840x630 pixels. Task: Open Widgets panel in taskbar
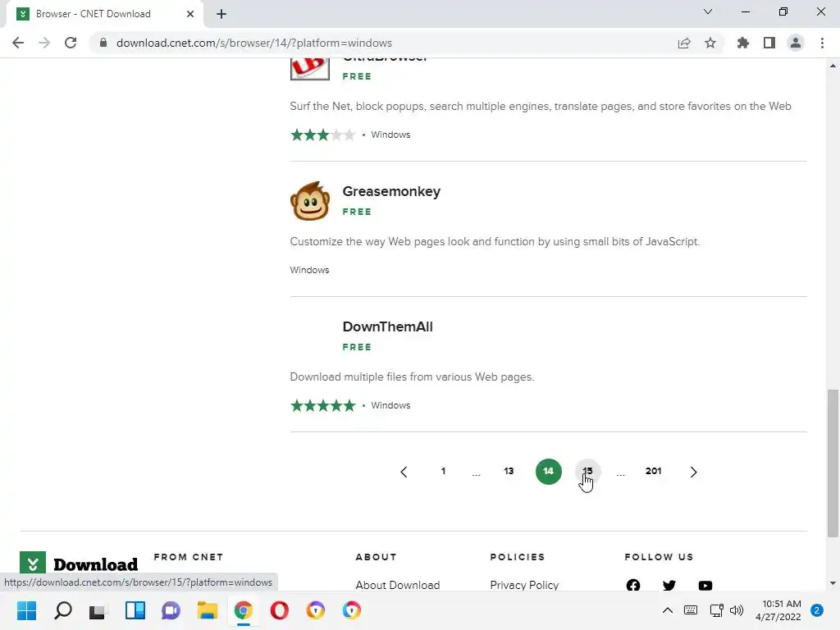click(x=135, y=610)
